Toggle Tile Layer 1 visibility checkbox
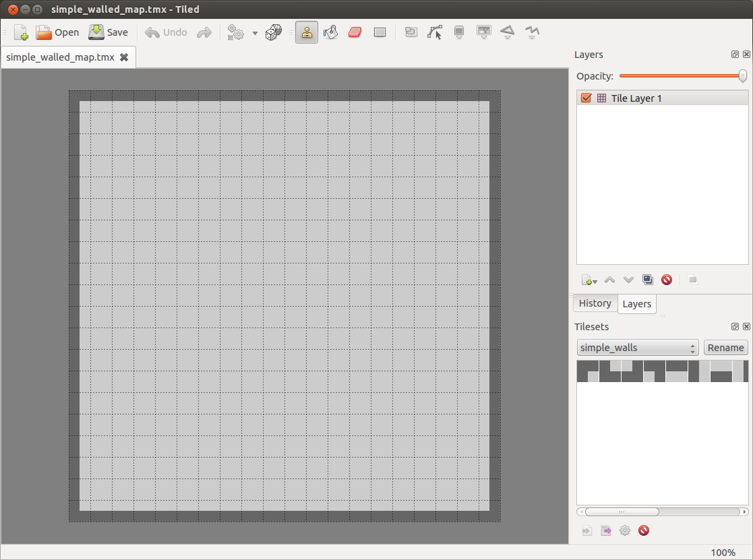 click(586, 98)
